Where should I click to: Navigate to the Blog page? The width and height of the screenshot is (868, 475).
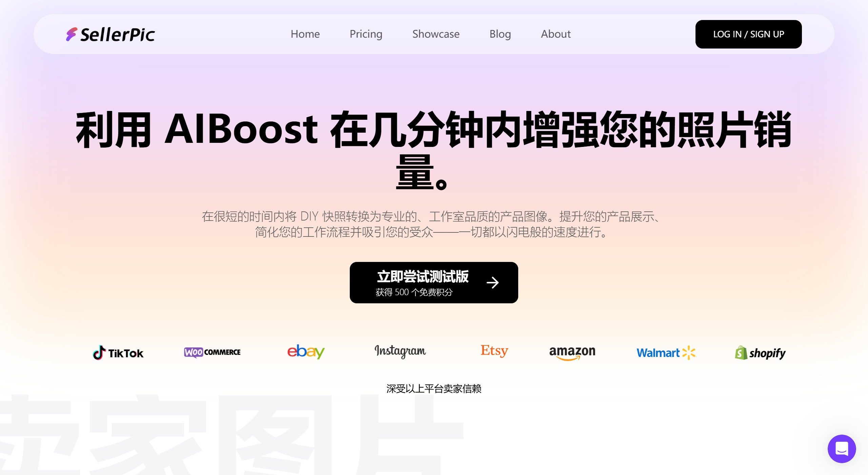tap(500, 34)
